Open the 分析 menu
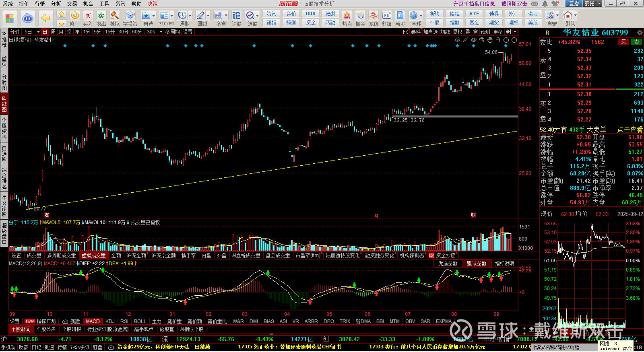The image size is (644, 352). pos(56,4)
